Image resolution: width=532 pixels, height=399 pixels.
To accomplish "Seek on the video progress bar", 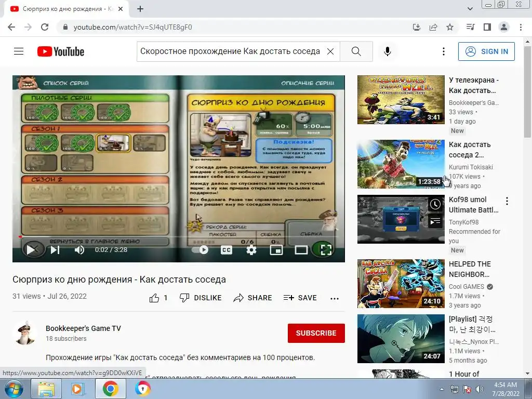I will pyautogui.click(x=179, y=237).
